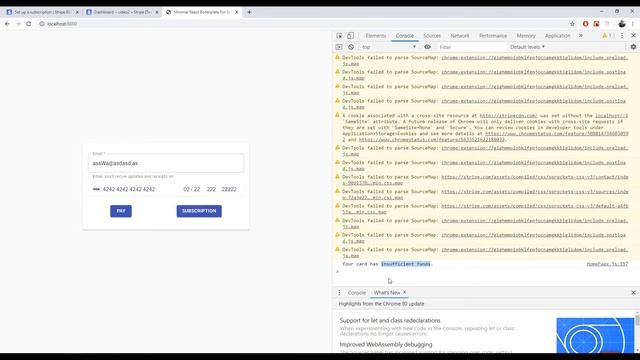Open the Chrome profile avatar
640x360 pixels.
622,24
